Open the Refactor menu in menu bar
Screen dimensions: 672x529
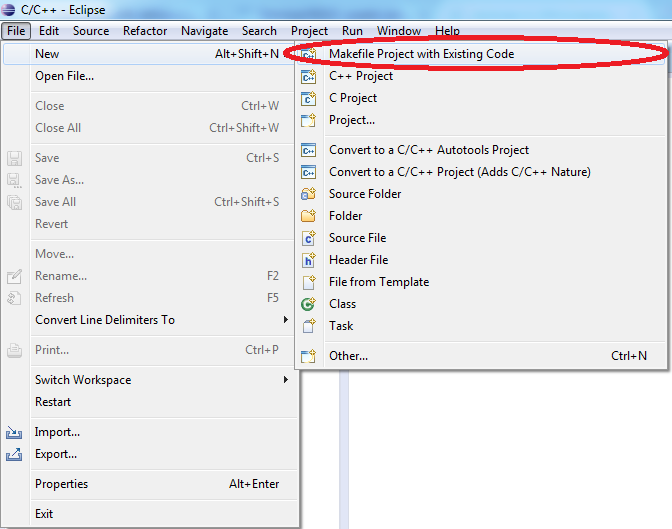pyautogui.click(x=145, y=31)
